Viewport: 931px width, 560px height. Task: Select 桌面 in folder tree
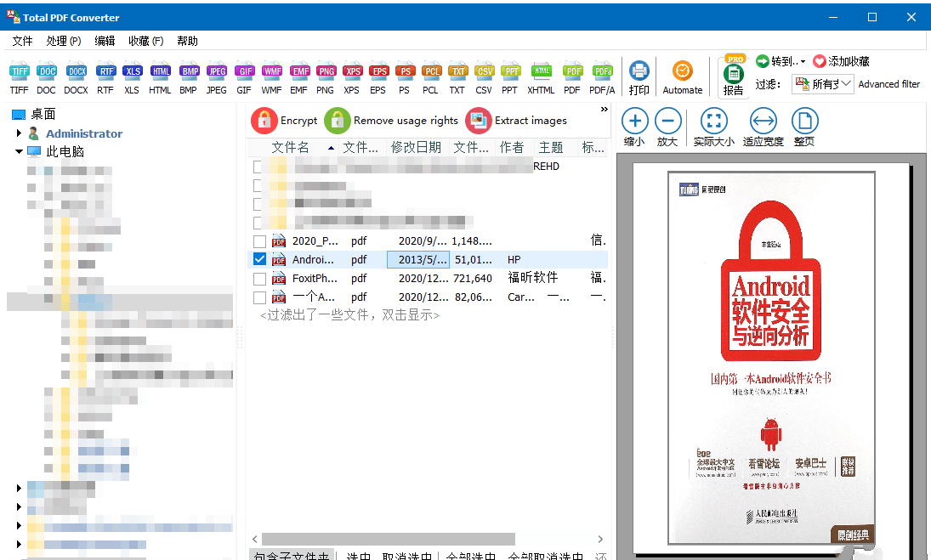coord(43,114)
